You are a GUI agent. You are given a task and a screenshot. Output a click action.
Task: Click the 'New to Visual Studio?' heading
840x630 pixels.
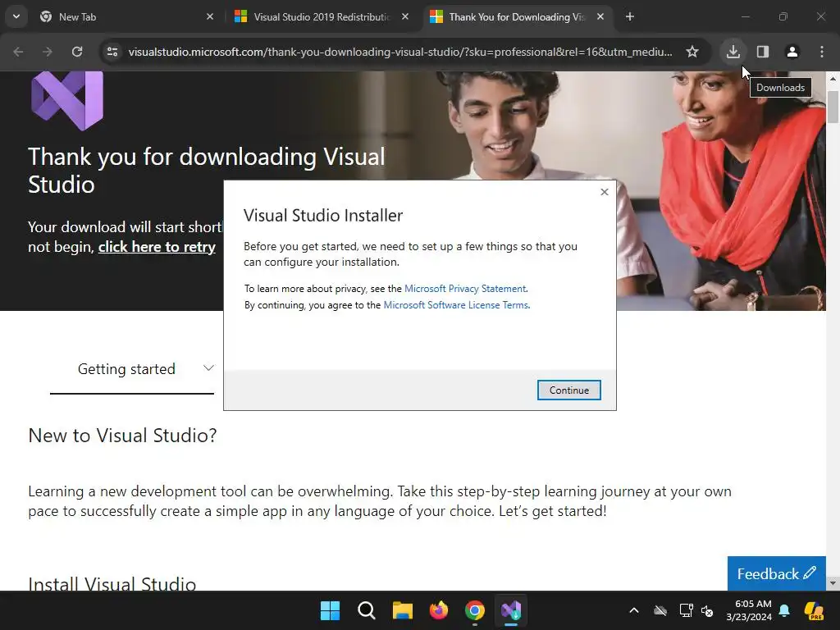123,436
